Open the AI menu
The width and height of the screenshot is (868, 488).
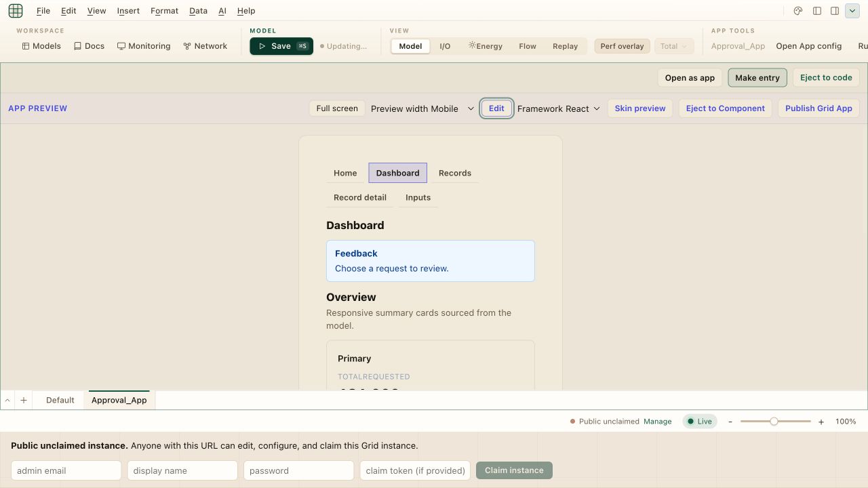(x=222, y=11)
